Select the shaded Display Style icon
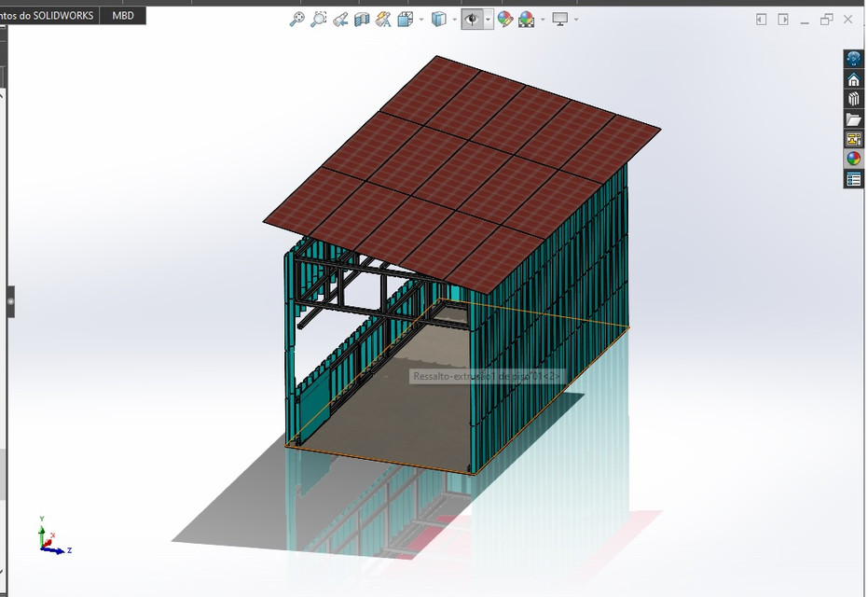 coord(440,18)
